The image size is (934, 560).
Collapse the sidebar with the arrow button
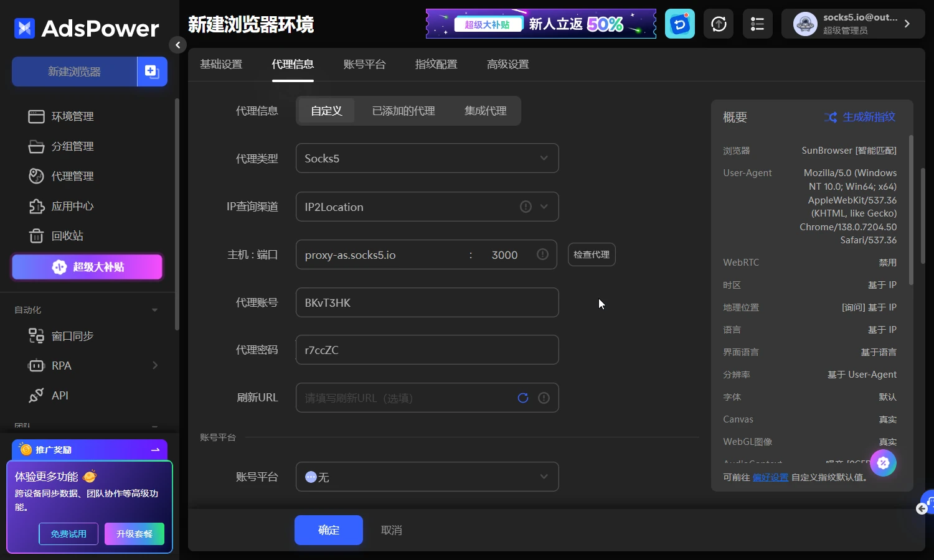click(x=177, y=45)
